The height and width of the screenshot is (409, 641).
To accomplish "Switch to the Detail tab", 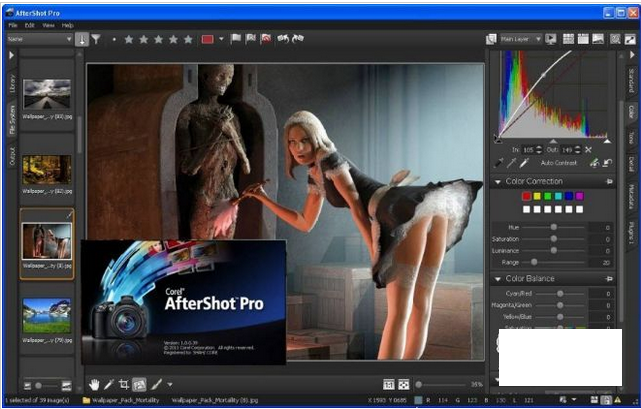I will click(632, 164).
